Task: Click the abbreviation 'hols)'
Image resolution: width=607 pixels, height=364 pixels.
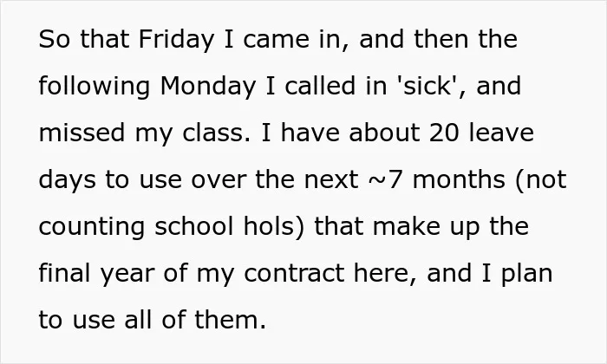Action: coord(275,227)
